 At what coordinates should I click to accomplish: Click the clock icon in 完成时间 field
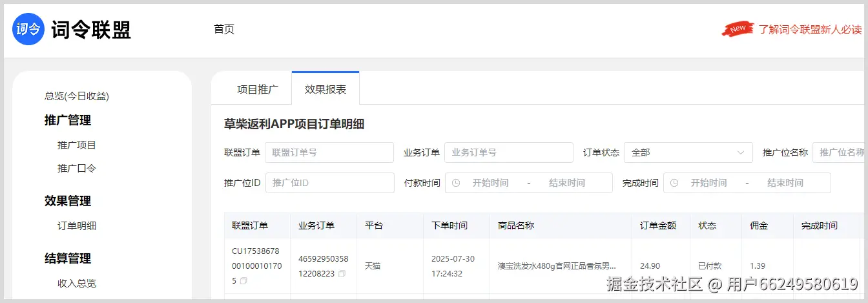(x=674, y=183)
